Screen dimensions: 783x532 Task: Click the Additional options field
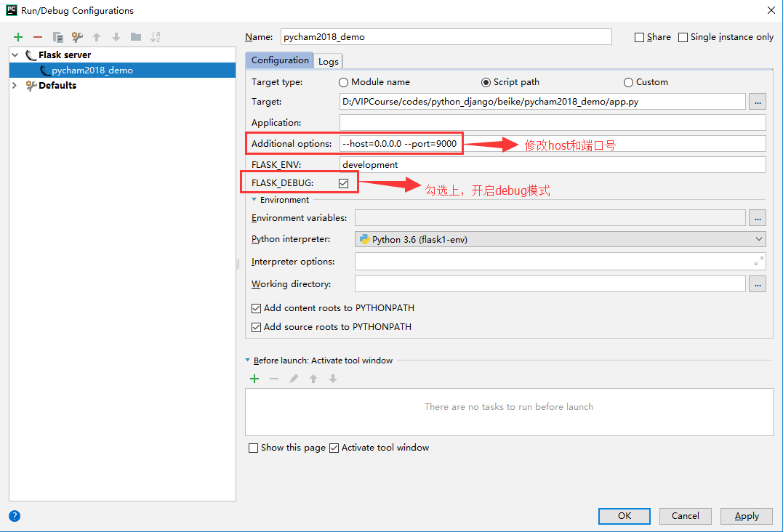pos(553,144)
